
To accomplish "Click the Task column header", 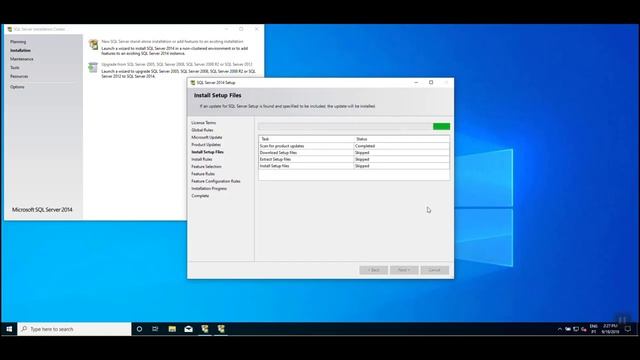I will tap(306, 139).
